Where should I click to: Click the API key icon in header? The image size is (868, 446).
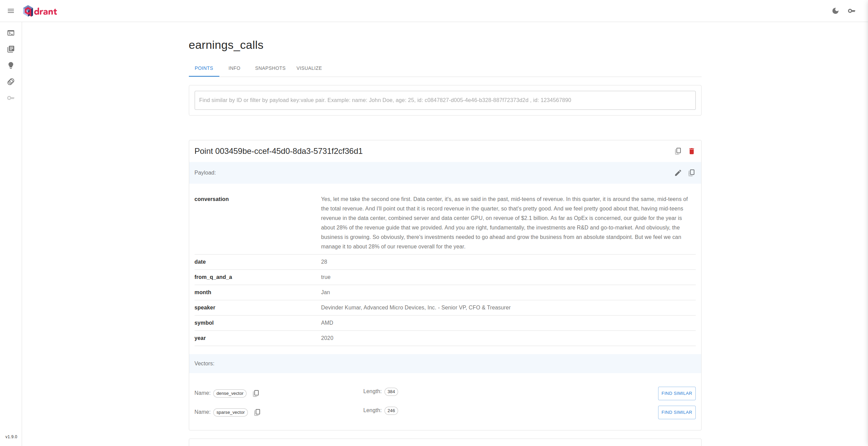click(852, 11)
